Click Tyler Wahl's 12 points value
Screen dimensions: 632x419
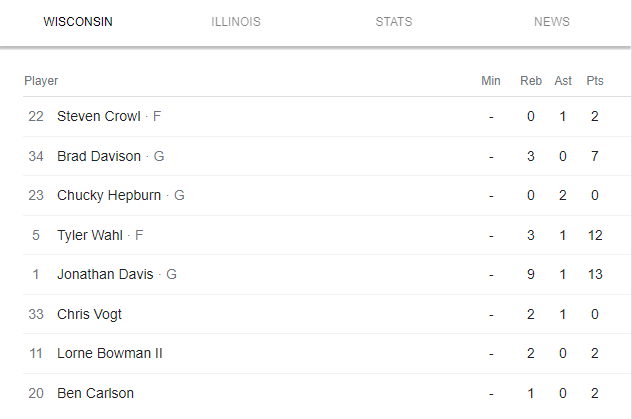tap(595, 235)
